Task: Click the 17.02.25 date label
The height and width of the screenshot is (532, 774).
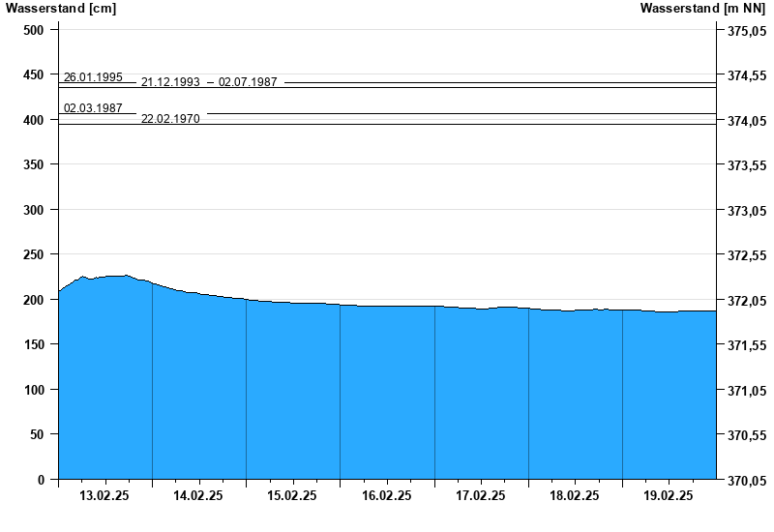Action: point(481,495)
